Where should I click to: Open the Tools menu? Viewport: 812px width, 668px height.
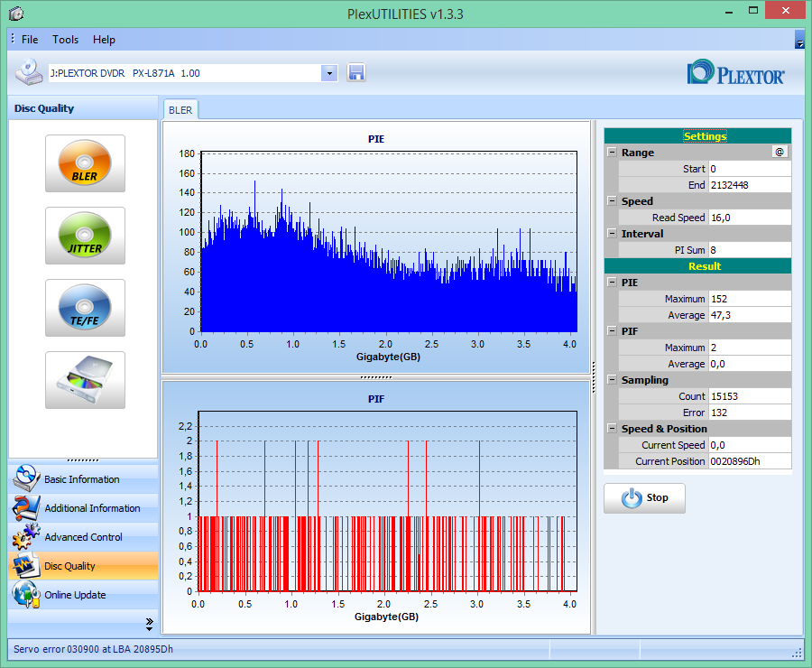tap(65, 40)
